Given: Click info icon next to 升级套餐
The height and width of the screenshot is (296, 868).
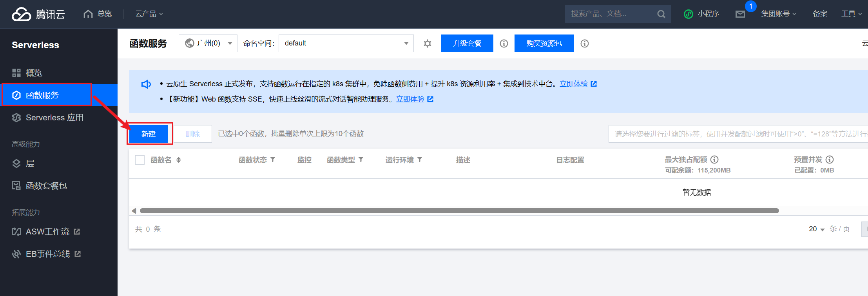Looking at the screenshot, I should [504, 44].
